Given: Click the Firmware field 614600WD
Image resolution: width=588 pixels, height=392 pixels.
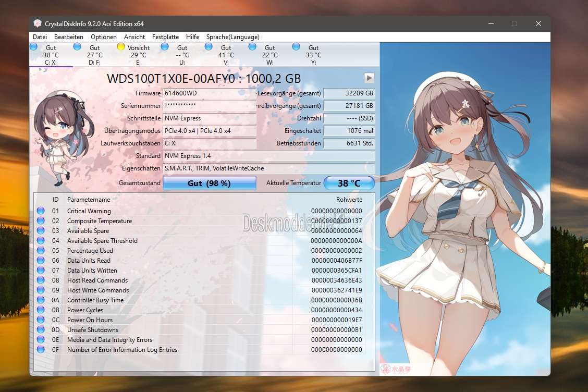Looking at the screenshot, I should tap(209, 93).
